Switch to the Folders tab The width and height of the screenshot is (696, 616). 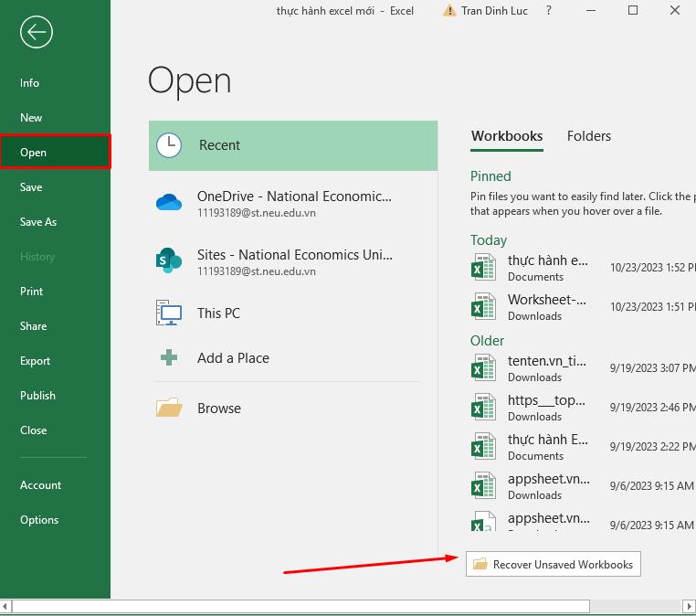pyautogui.click(x=588, y=136)
